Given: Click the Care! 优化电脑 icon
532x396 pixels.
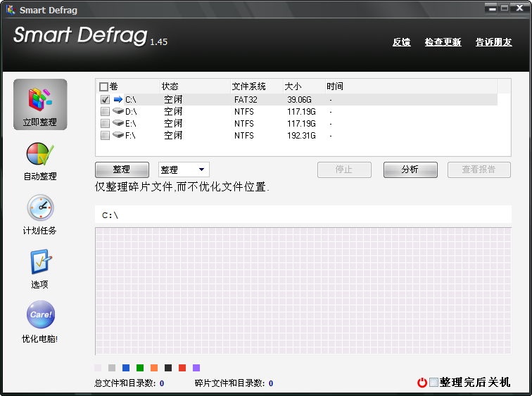Looking at the screenshot, I should point(40,315).
